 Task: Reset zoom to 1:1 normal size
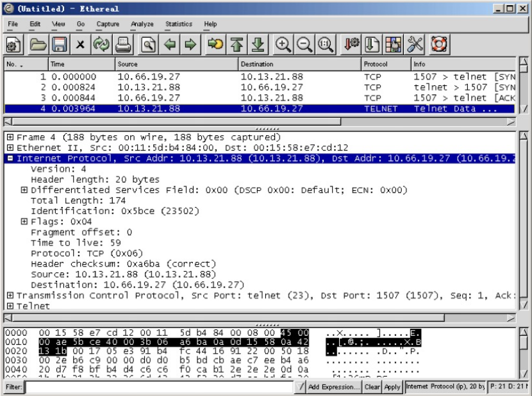pos(326,44)
